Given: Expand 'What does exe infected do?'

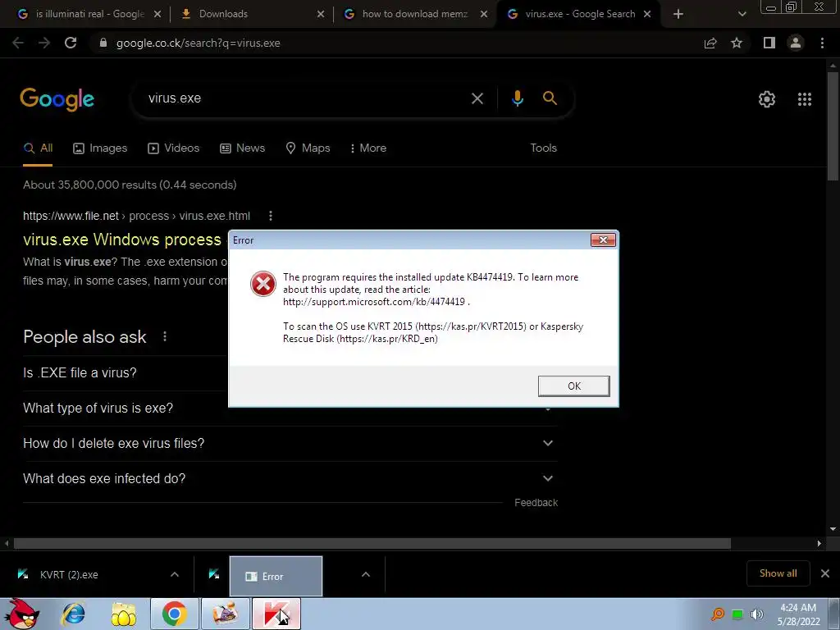Looking at the screenshot, I should [x=290, y=478].
